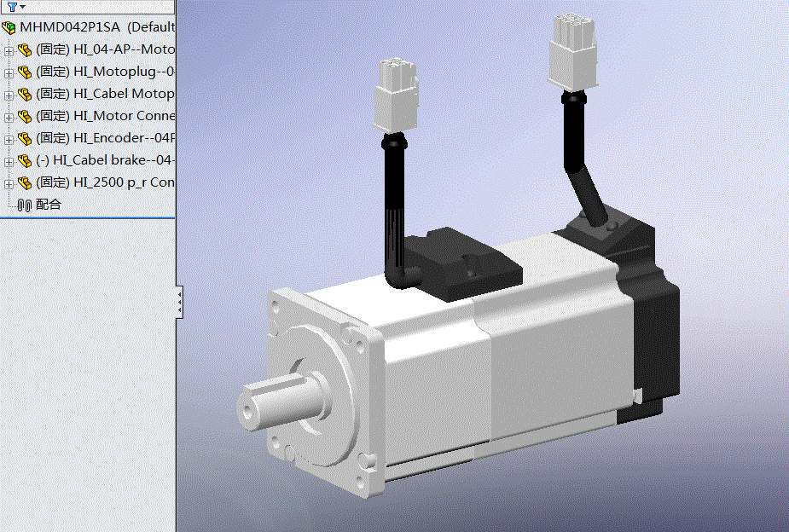Expand the HI_Motor Conne component

coord(9,117)
